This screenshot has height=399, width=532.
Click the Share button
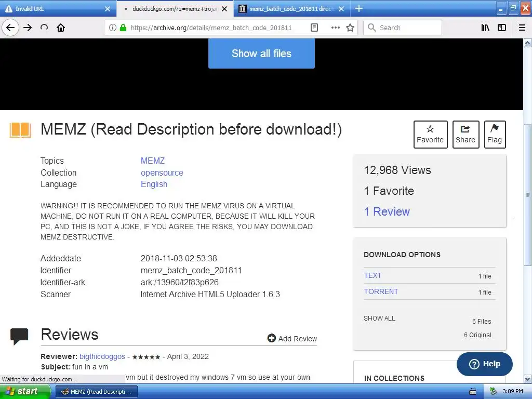465,135
